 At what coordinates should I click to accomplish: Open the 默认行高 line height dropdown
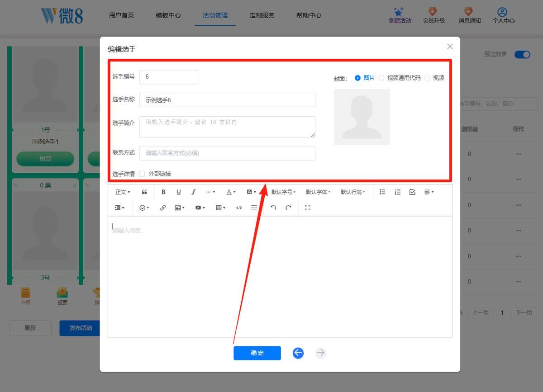point(353,192)
